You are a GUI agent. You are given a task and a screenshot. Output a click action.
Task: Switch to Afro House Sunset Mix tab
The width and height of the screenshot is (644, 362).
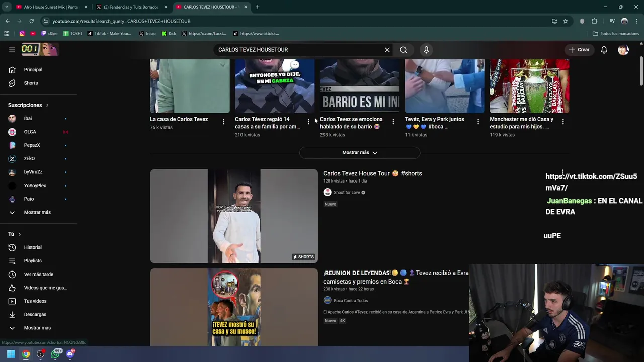point(50,7)
